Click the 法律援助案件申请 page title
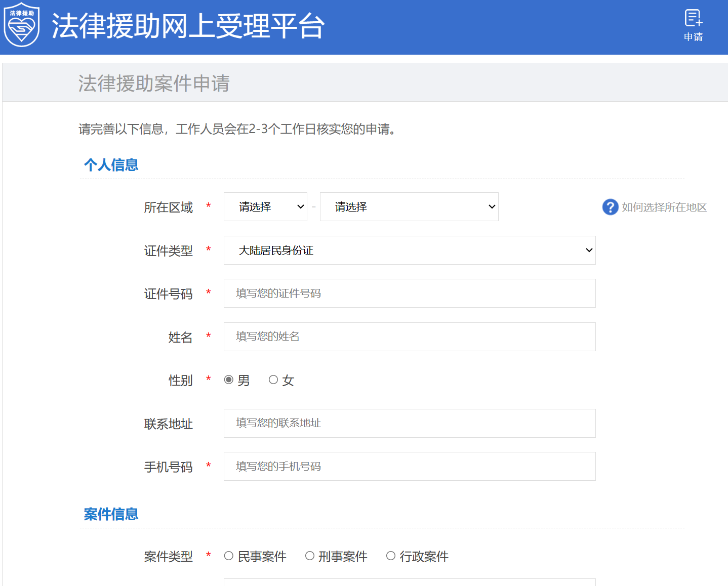 [154, 83]
